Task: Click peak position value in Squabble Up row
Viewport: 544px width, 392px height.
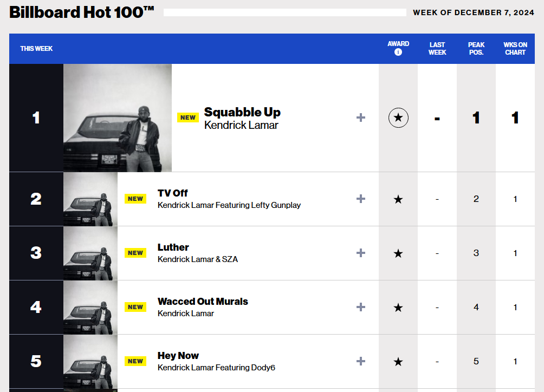Action: click(x=476, y=118)
